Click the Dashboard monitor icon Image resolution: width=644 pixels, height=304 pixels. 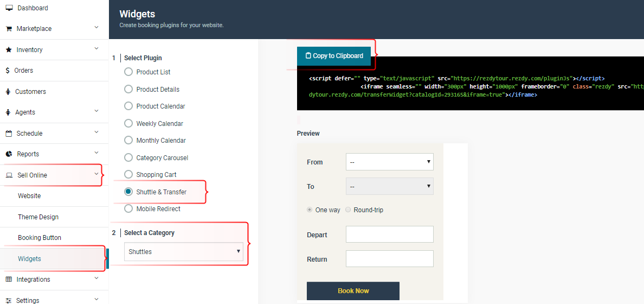click(9, 8)
